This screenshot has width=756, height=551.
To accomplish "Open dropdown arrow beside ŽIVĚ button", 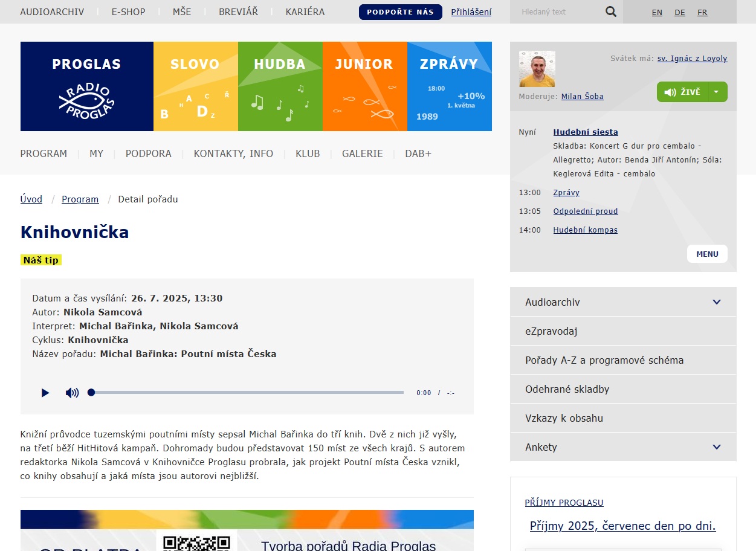I will click(x=717, y=92).
